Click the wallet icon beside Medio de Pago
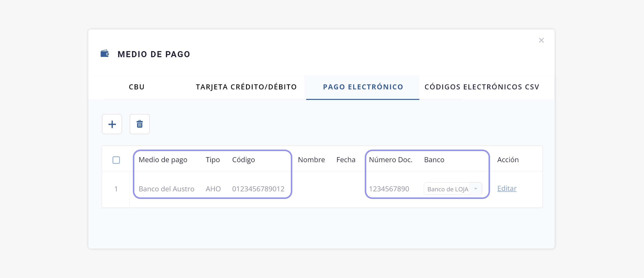The image size is (644, 278). (105, 54)
